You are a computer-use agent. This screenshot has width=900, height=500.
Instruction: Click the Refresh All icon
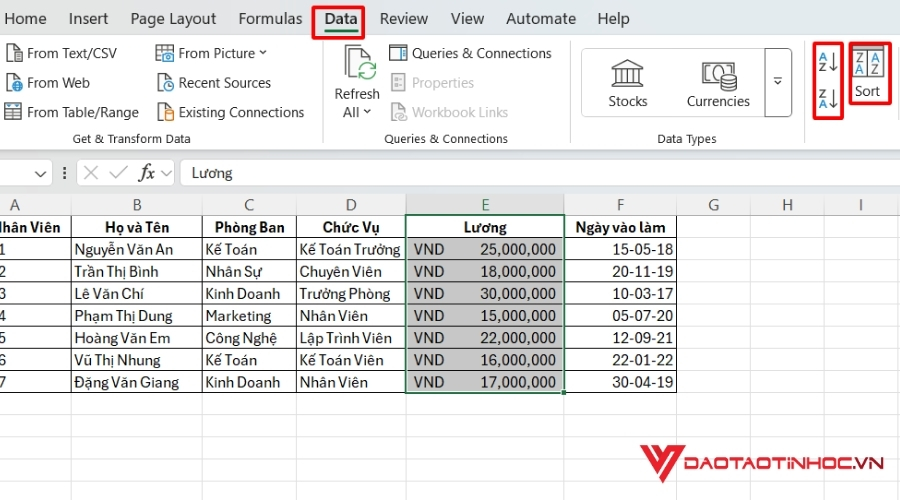(359, 63)
